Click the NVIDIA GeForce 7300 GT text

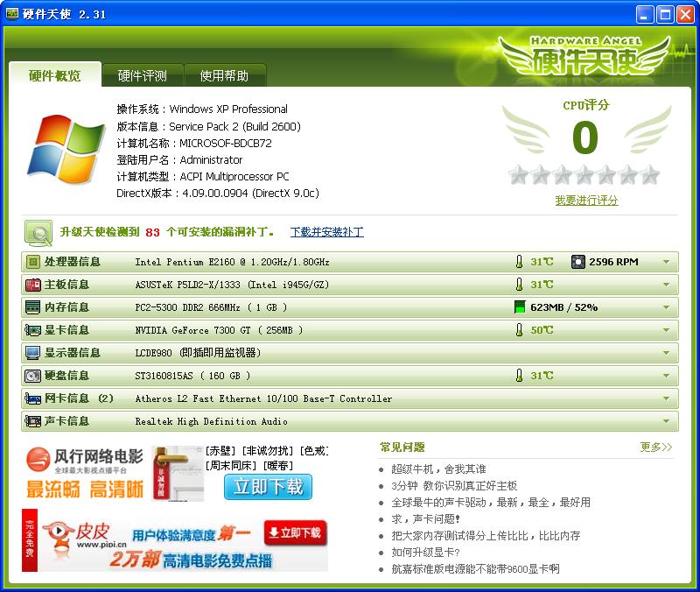(219, 330)
